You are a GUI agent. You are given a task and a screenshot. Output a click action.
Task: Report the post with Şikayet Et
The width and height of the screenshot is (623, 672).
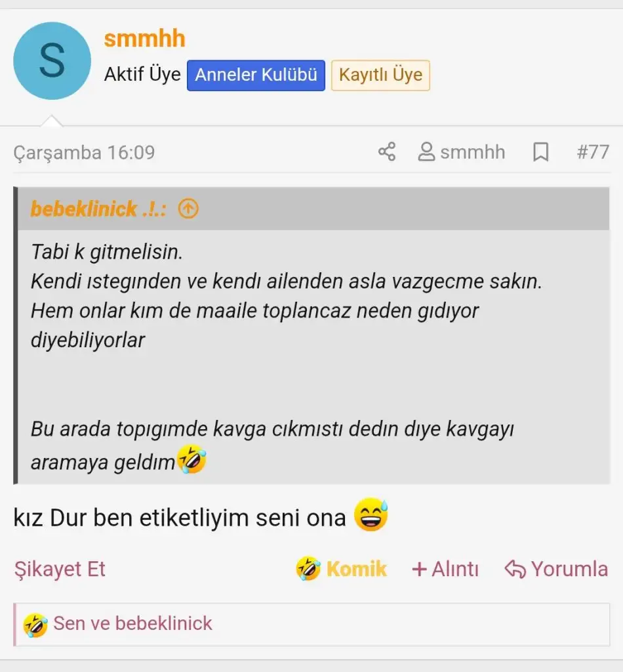pos(60,568)
